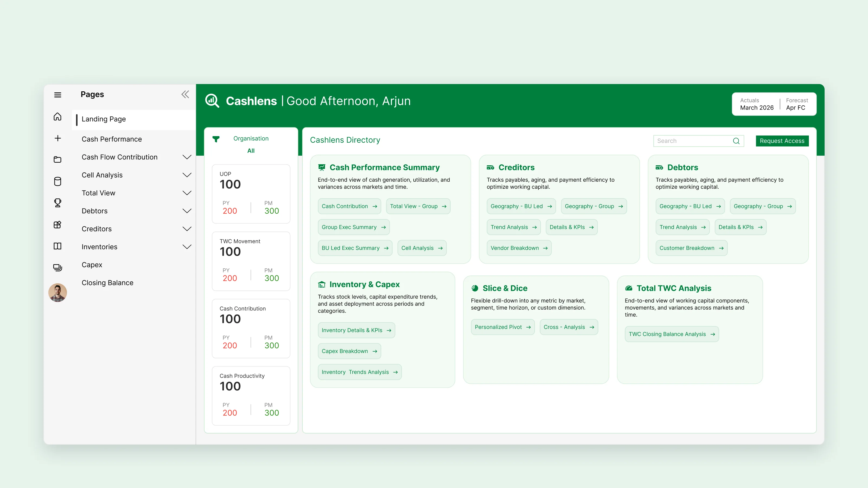This screenshot has width=868, height=488.
Task: Open Group Exec Summary link
Action: pos(354,227)
